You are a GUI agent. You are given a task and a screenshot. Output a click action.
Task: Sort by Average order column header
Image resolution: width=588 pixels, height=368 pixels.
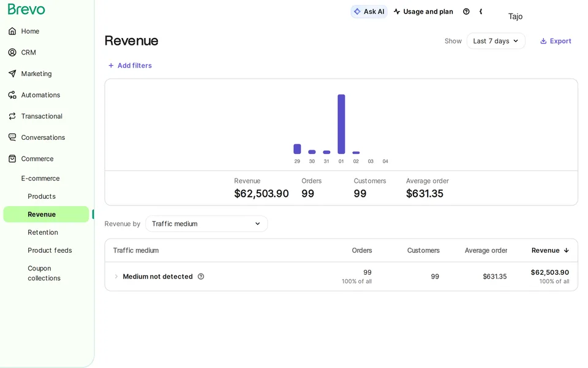pos(486,250)
